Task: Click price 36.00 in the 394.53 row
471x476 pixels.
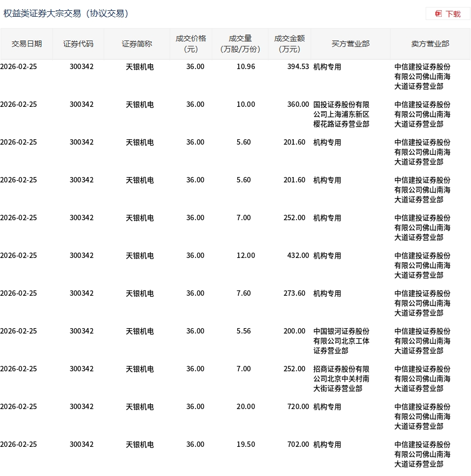Action: coord(195,67)
